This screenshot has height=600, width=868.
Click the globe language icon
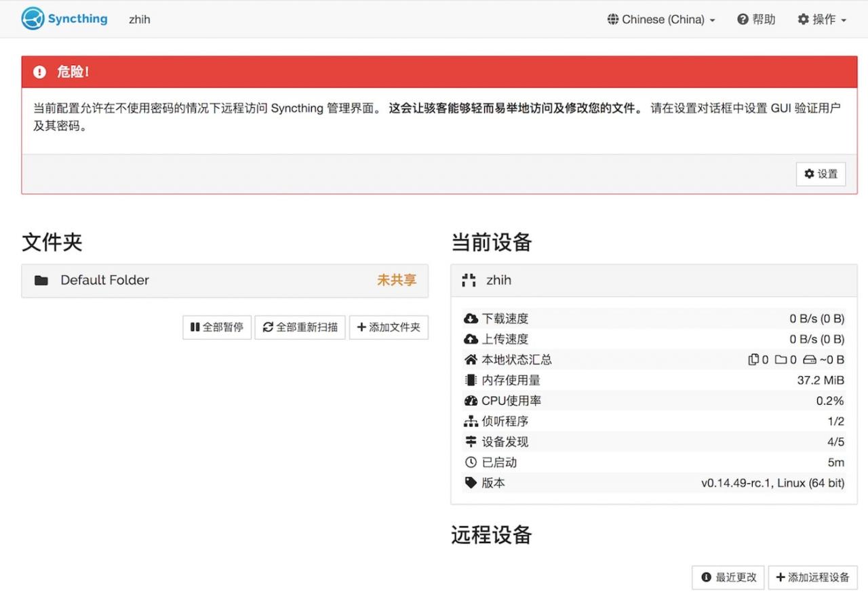(x=613, y=20)
